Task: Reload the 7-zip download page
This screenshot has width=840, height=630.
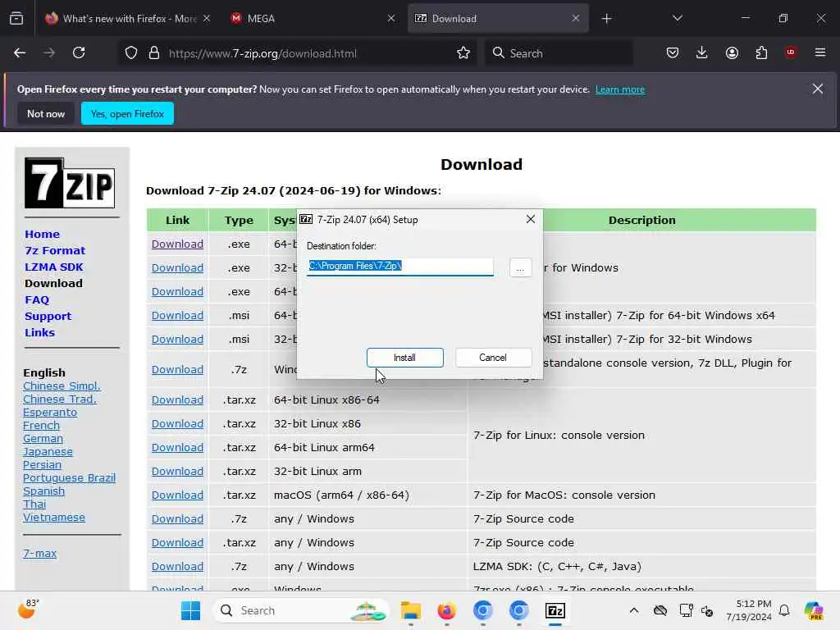Action: pos(79,53)
